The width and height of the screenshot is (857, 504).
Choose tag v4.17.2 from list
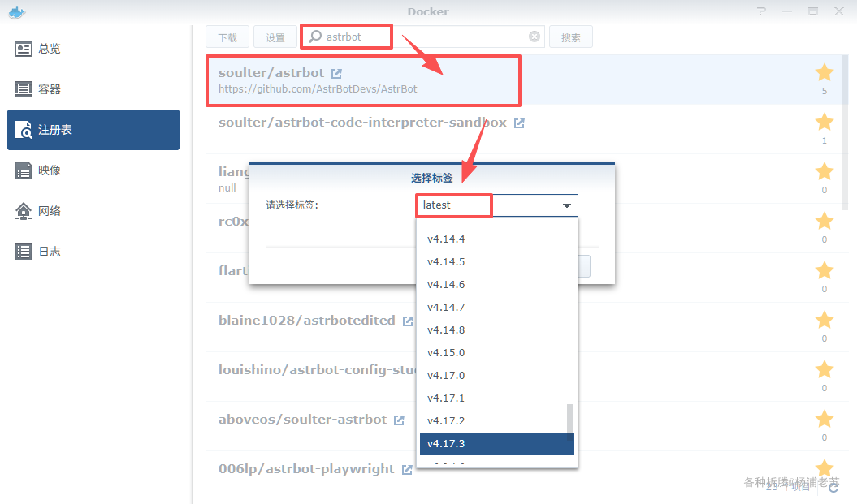click(497, 421)
